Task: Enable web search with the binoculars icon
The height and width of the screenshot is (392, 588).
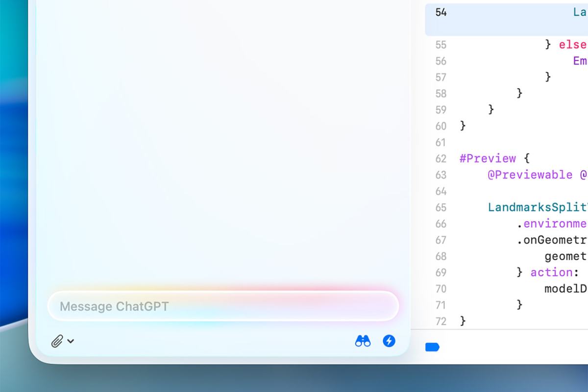Action: (363, 341)
